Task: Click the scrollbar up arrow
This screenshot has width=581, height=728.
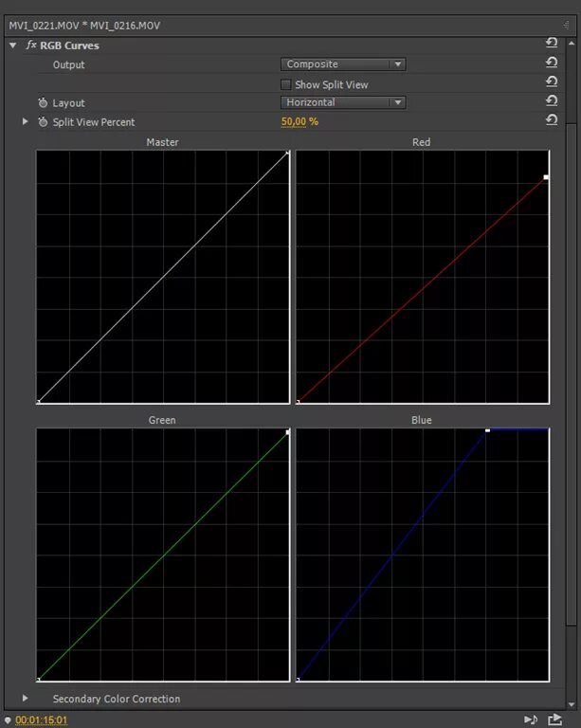Action: [x=572, y=44]
